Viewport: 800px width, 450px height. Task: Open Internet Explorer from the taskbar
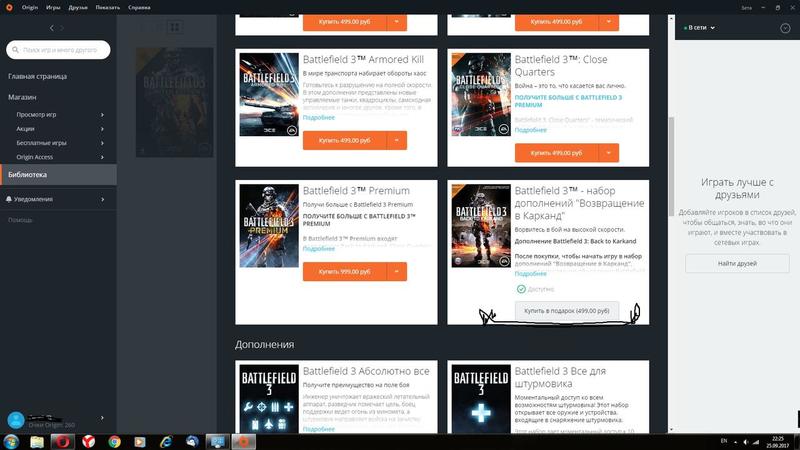(166, 442)
